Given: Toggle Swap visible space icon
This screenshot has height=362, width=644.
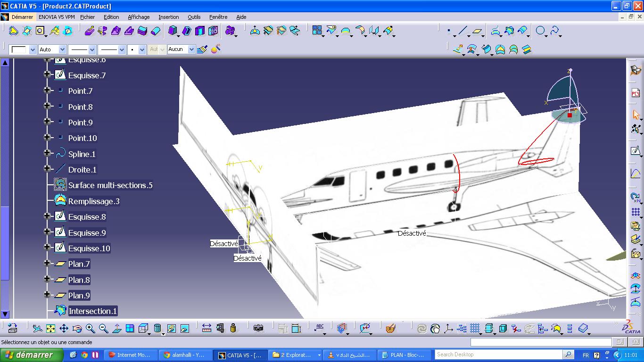Looking at the screenshot, I should pyautogui.click(x=184, y=328).
